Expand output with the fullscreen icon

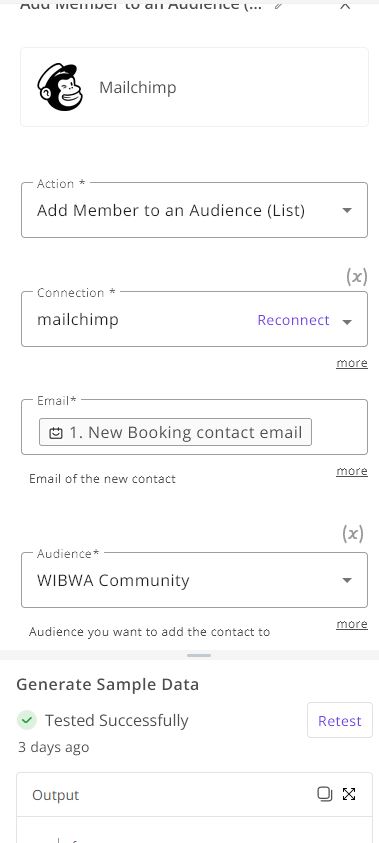pyautogui.click(x=349, y=794)
